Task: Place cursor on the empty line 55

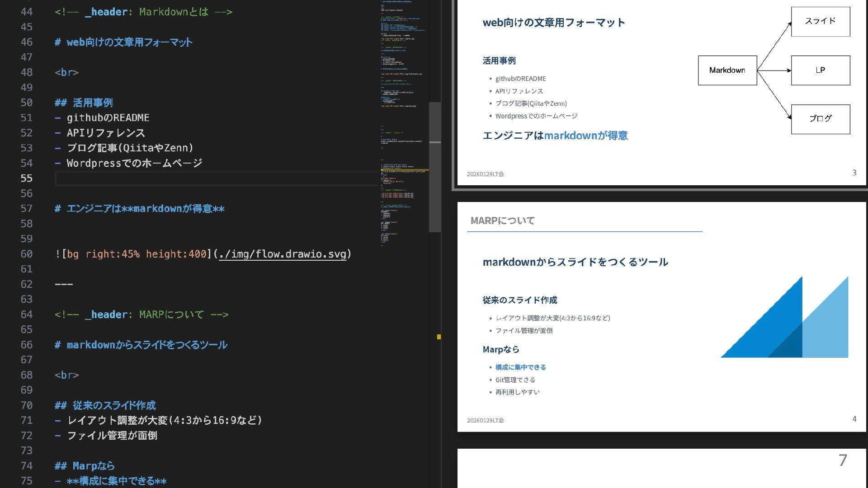Action: [x=181, y=178]
